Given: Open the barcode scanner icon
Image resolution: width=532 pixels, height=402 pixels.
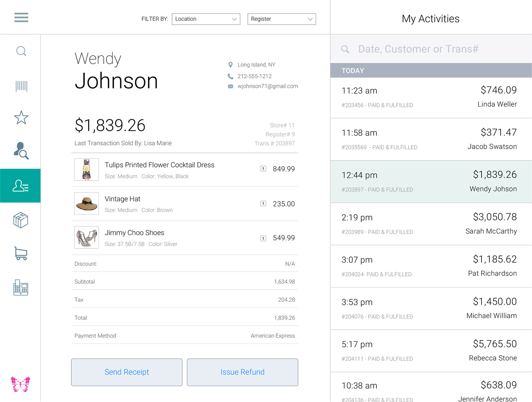Looking at the screenshot, I should (21, 86).
